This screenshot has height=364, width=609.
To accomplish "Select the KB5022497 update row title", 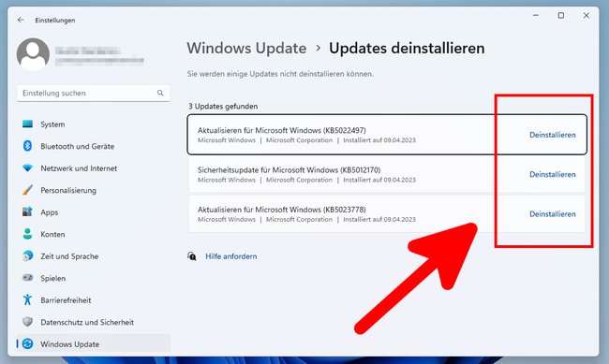I will pyautogui.click(x=282, y=130).
